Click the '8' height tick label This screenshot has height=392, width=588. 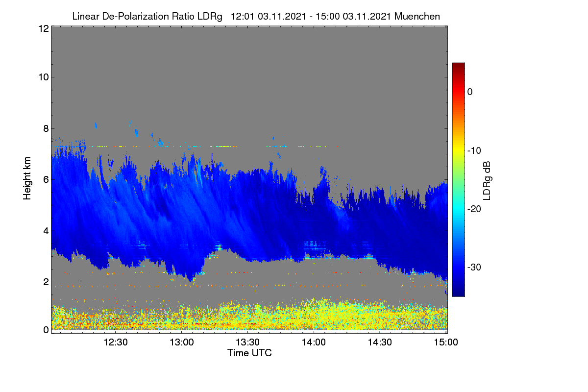(x=45, y=128)
